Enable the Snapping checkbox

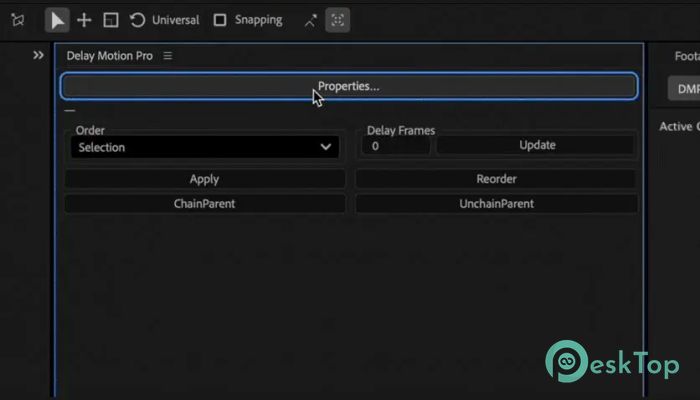[x=220, y=20]
